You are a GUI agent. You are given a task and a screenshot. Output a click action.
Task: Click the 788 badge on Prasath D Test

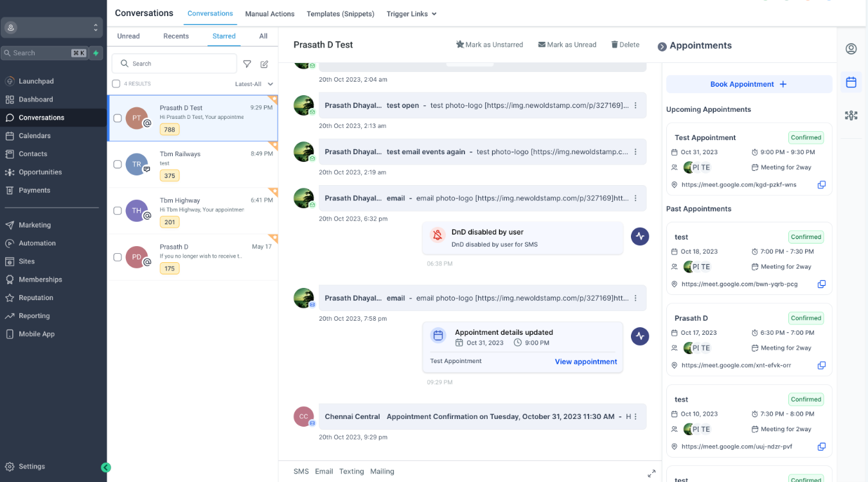click(170, 130)
